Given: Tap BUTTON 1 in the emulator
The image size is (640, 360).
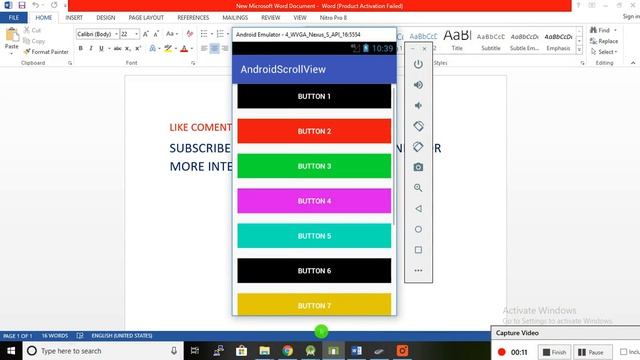Looking at the screenshot, I should 314,96.
